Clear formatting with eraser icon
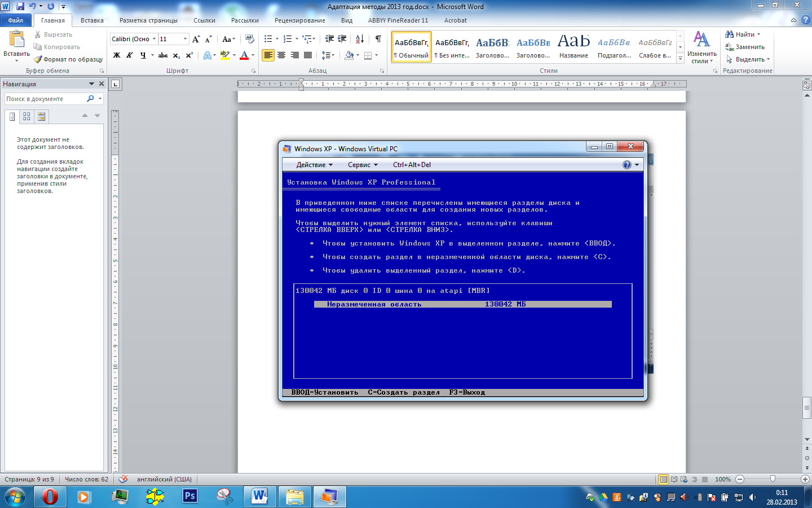The image size is (812, 508). coord(249,39)
